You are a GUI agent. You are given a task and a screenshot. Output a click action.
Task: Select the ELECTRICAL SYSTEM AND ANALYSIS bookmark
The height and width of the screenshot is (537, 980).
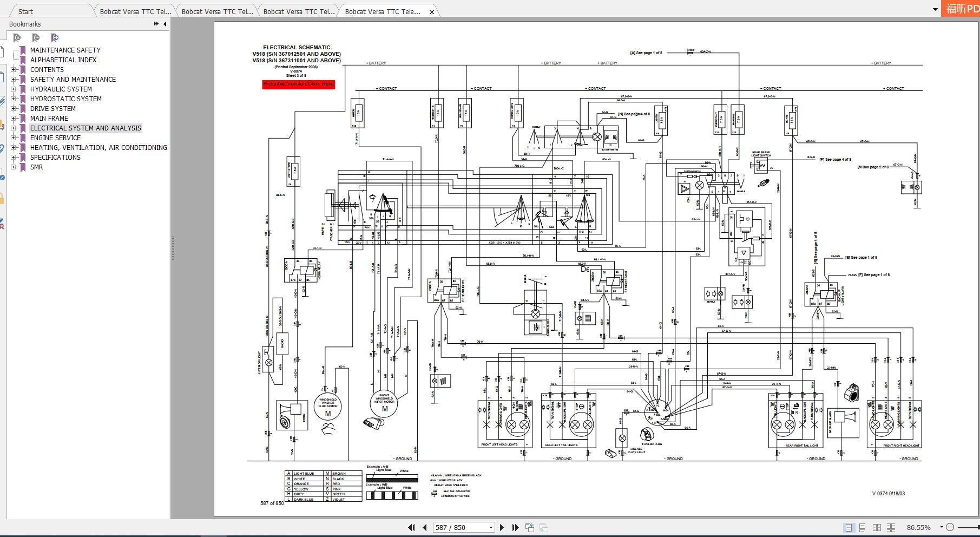pos(86,128)
